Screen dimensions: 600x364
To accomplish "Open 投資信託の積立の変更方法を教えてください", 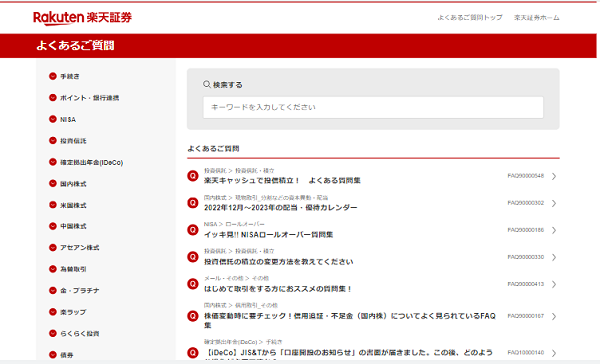I will pyautogui.click(x=279, y=262).
